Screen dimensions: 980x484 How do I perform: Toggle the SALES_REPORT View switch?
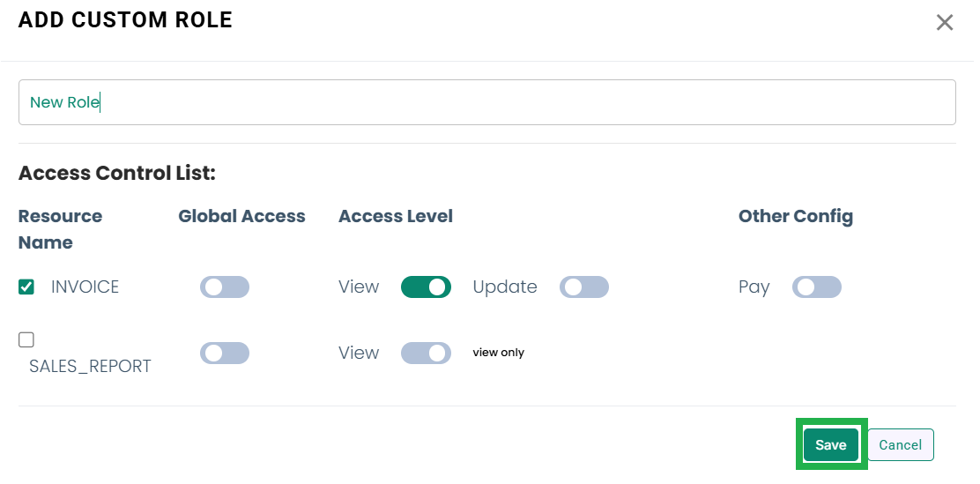pyautogui.click(x=426, y=353)
